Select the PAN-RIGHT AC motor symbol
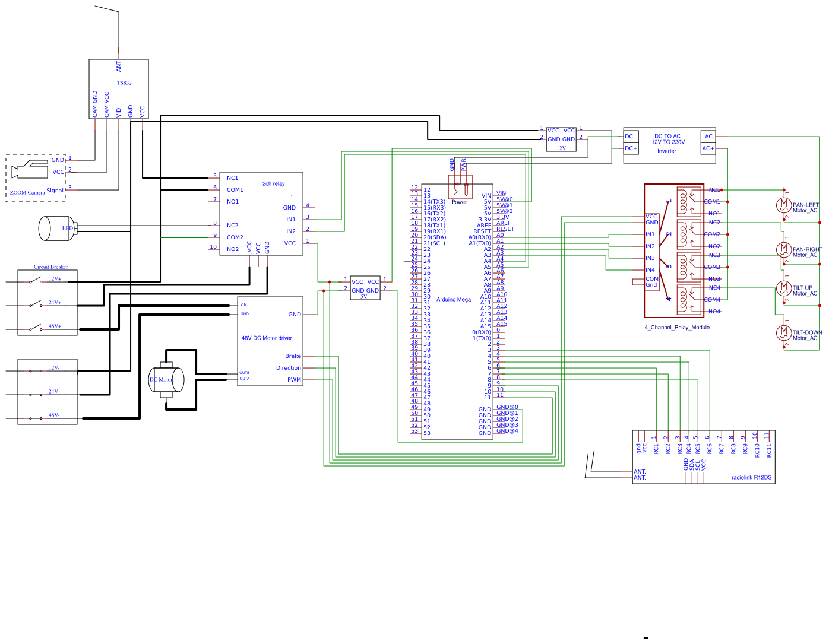Image resolution: width=829 pixels, height=644 pixels. 784,249
